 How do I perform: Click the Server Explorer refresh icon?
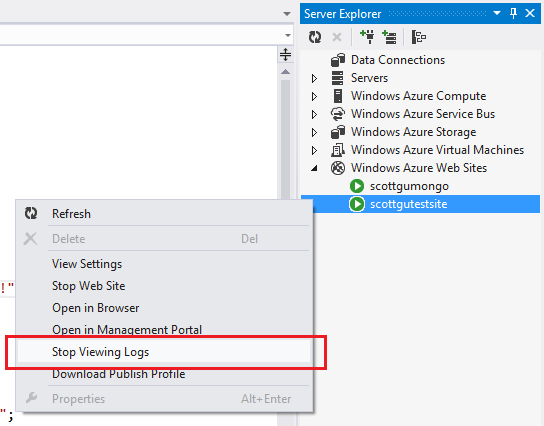[x=315, y=37]
